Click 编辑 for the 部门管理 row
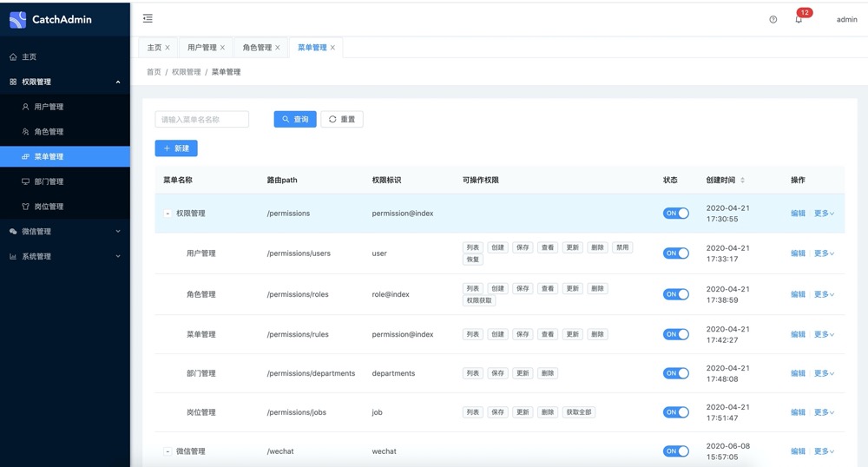The height and width of the screenshot is (467, 868). click(x=798, y=373)
